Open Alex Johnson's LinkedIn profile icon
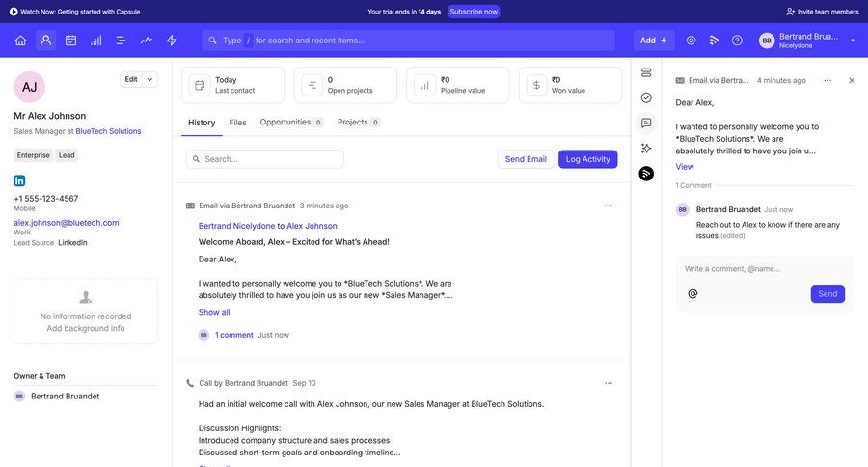Image resolution: width=868 pixels, height=467 pixels. [19, 180]
